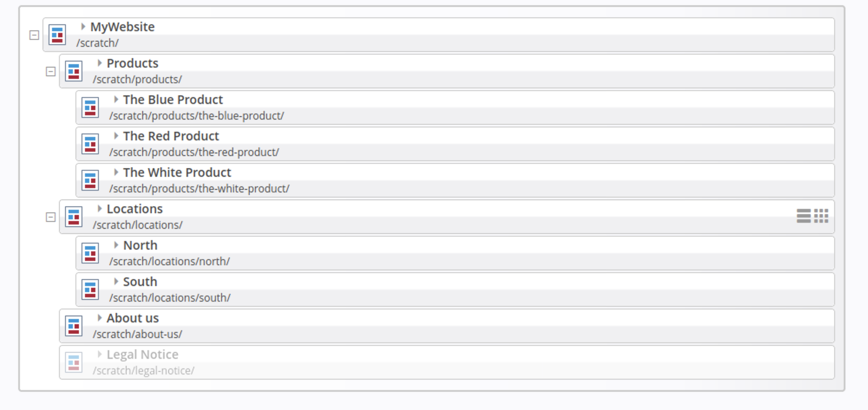Click the /scratch/about-us/ path
The width and height of the screenshot is (868, 410).
[137, 335]
